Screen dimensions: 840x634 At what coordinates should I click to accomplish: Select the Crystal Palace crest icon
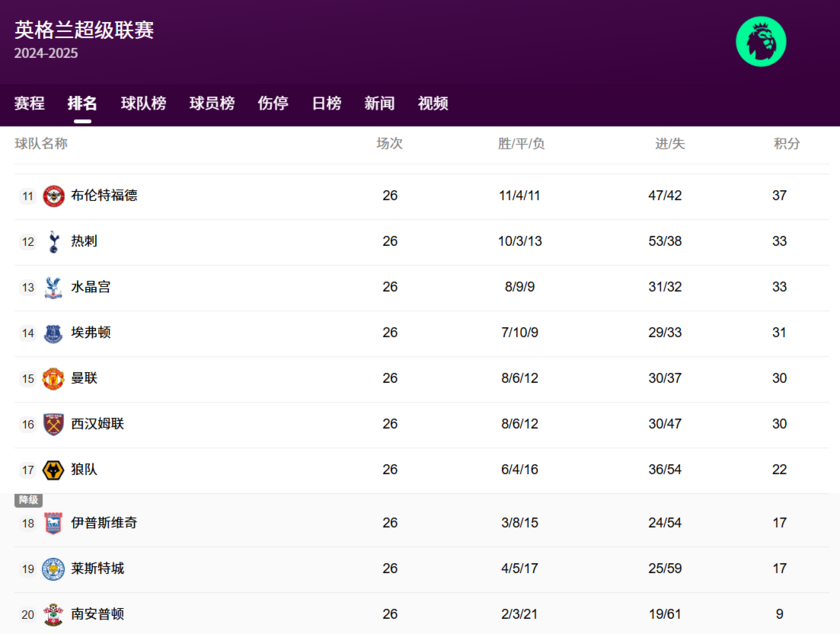click(x=53, y=287)
